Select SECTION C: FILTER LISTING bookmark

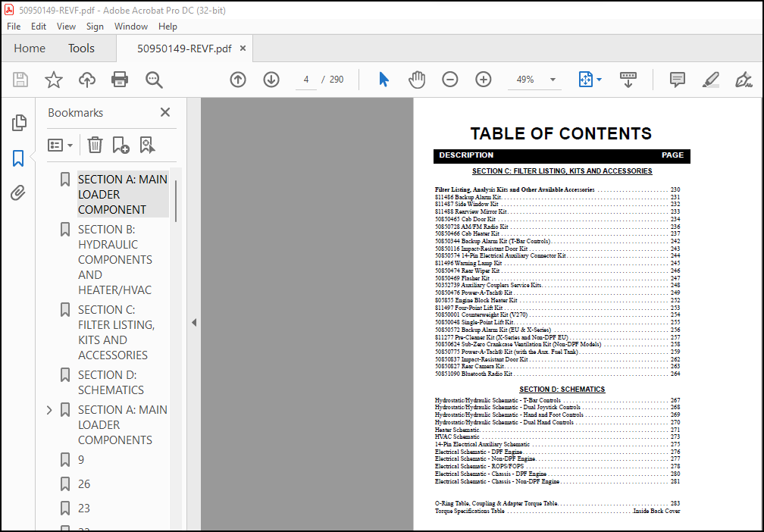[x=117, y=332]
